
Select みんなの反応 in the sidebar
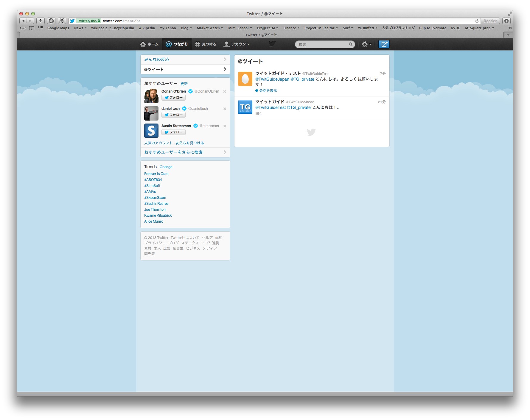click(x=185, y=60)
